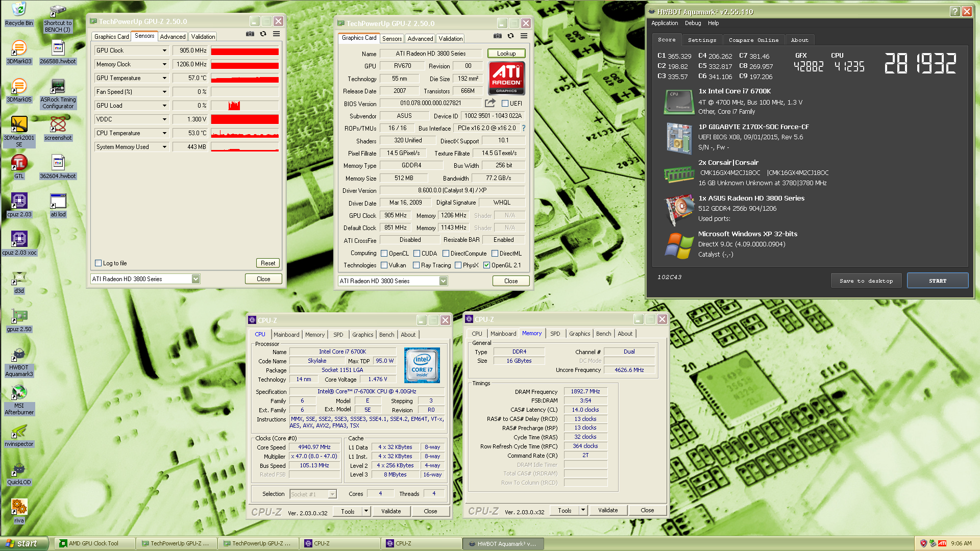This screenshot has width=980, height=551.
Task: Open the Socket #1 selection dropdown in CPU-Z
Action: (x=332, y=494)
